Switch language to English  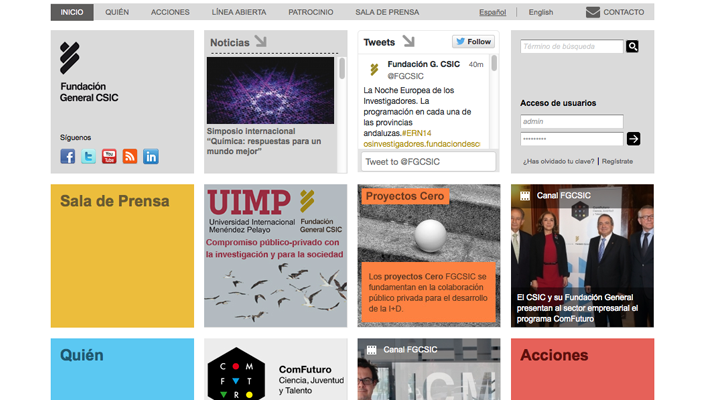(x=541, y=12)
